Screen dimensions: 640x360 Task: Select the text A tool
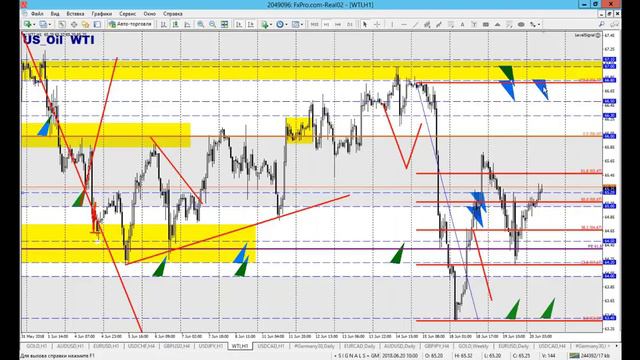(462, 24)
